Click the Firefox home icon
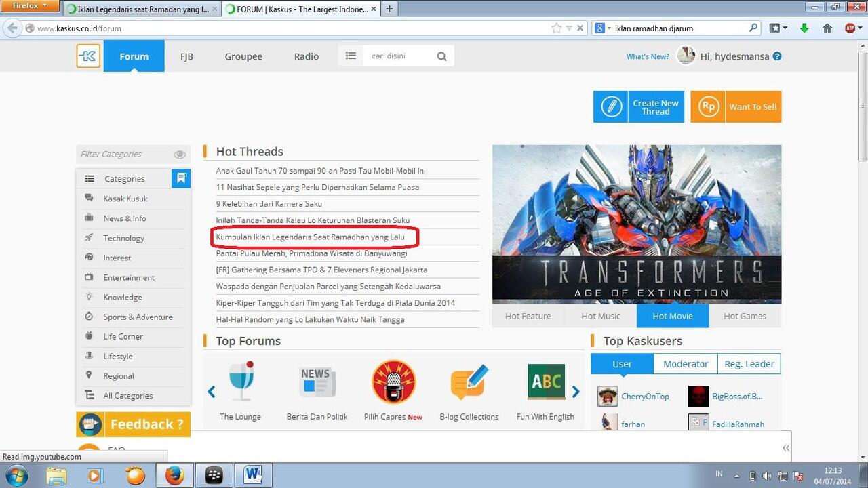 827,28
